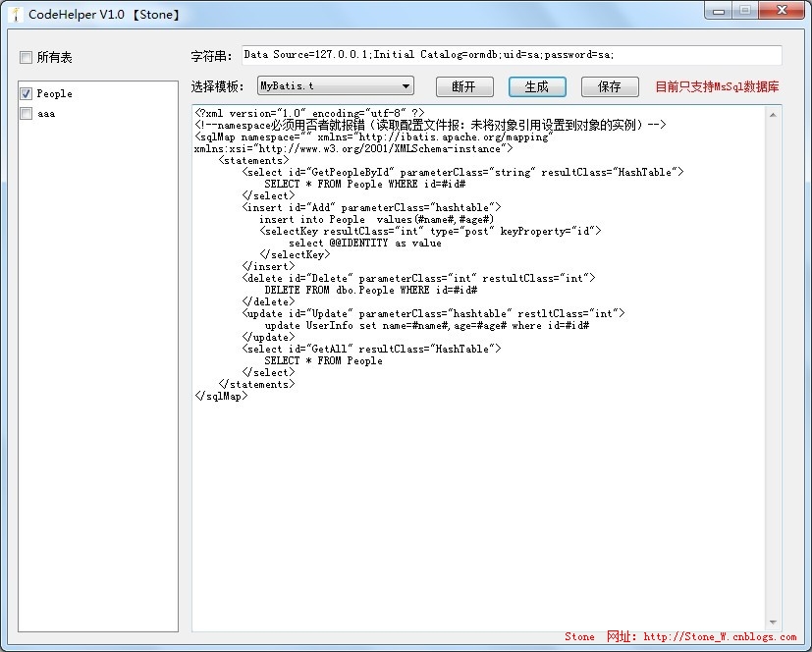Close the CodeHelper window
The image size is (812, 652).
pos(781,11)
